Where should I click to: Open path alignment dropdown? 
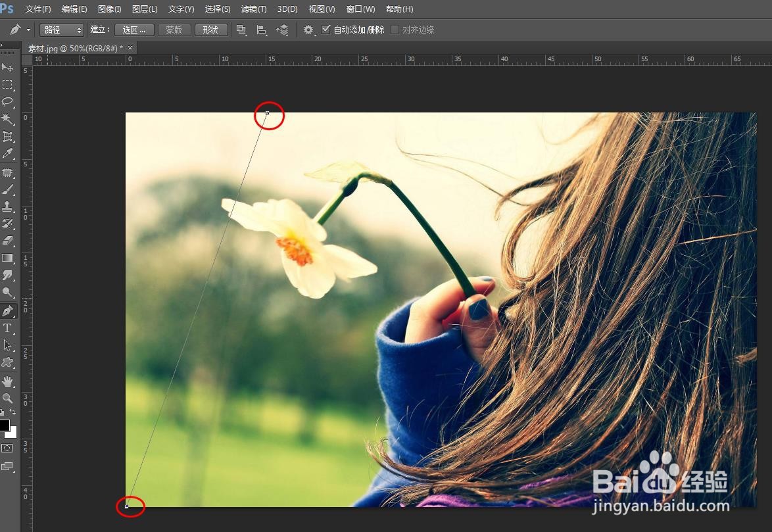(262, 30)
